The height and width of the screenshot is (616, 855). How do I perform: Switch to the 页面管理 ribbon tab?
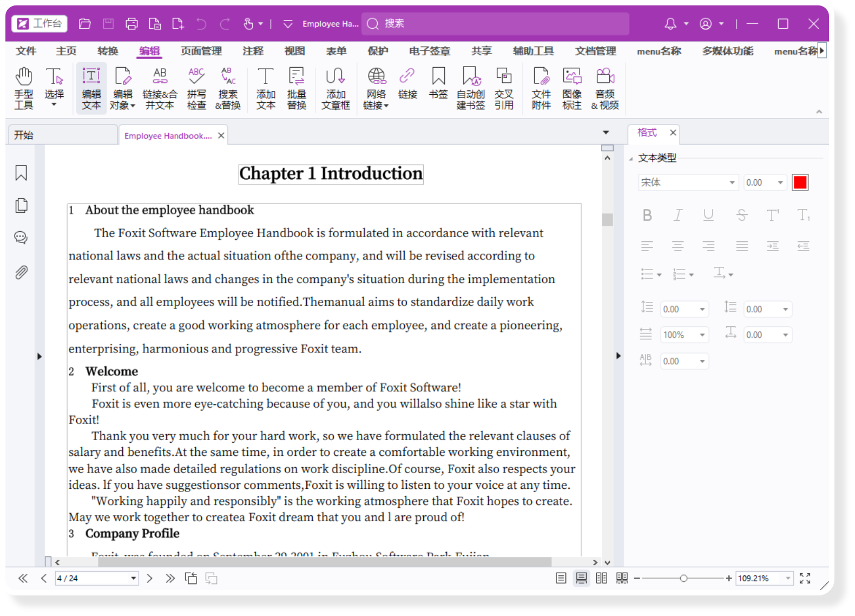tap(201, 51)
